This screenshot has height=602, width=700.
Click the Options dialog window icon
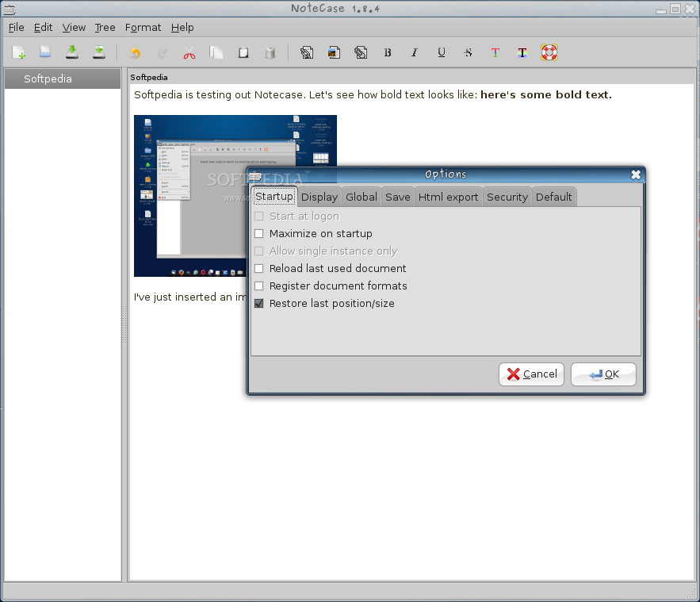(255, 175)
